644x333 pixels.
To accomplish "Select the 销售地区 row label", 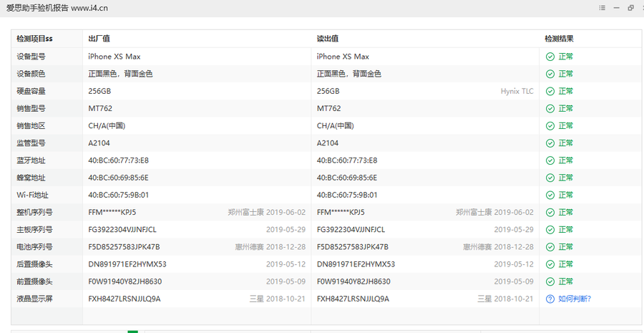I will [31, 126].
